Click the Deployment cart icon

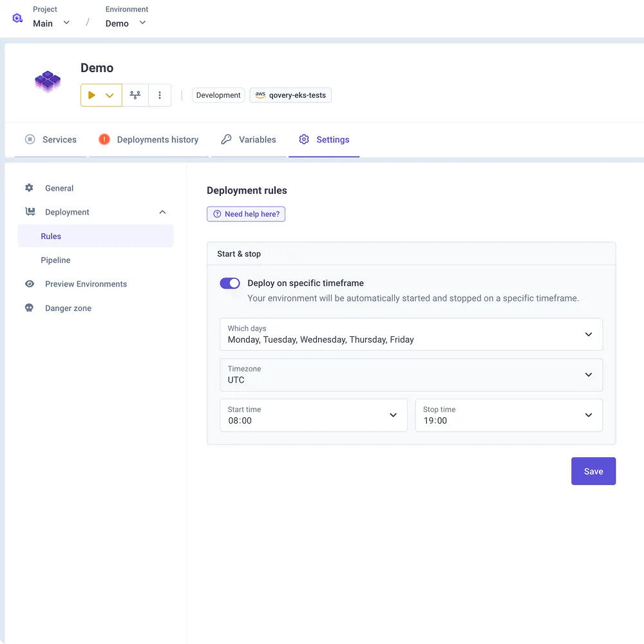[x=30, y=211]
